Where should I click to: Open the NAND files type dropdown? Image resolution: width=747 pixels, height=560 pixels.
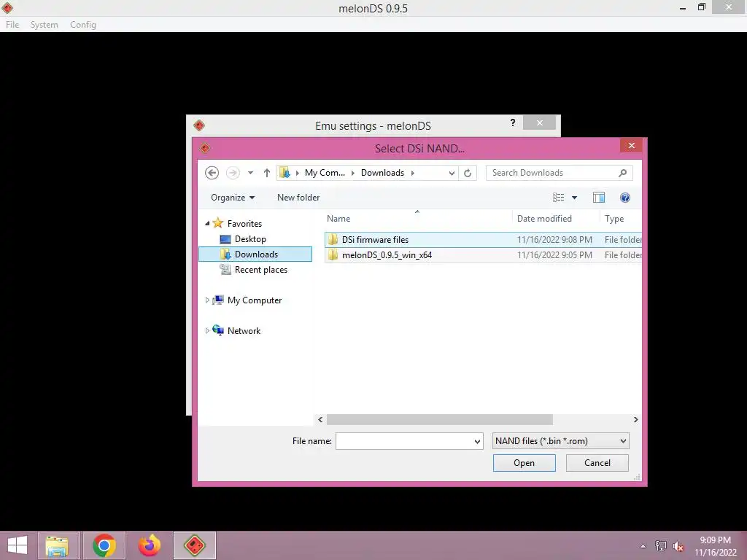(x=560, y=441)
